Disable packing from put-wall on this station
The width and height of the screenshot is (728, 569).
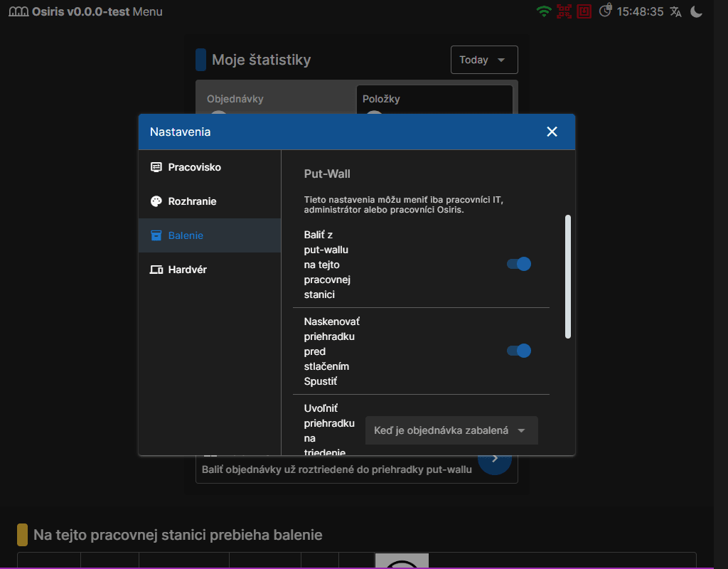[518, 264]
